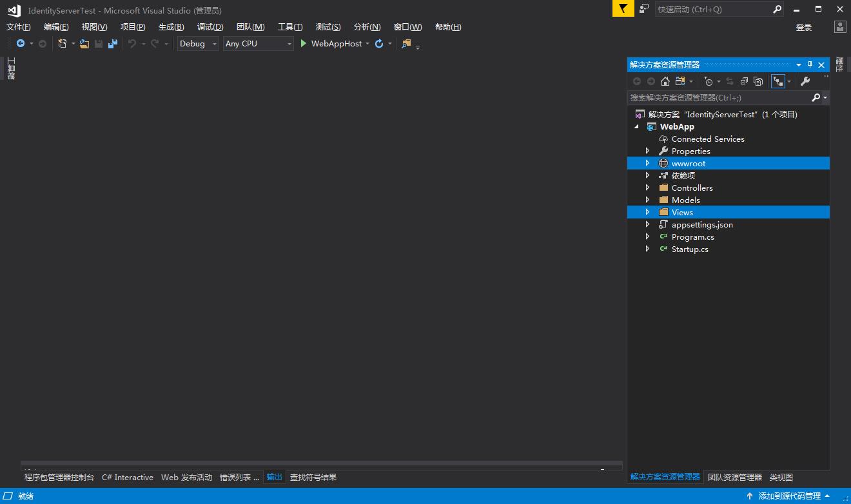The image size is (851, 504).
Task: Click the appsettings.json file icon
Action: tap(663, 225)
